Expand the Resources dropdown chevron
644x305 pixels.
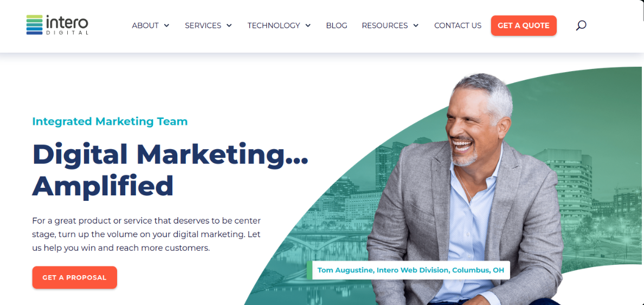point(416,26)
